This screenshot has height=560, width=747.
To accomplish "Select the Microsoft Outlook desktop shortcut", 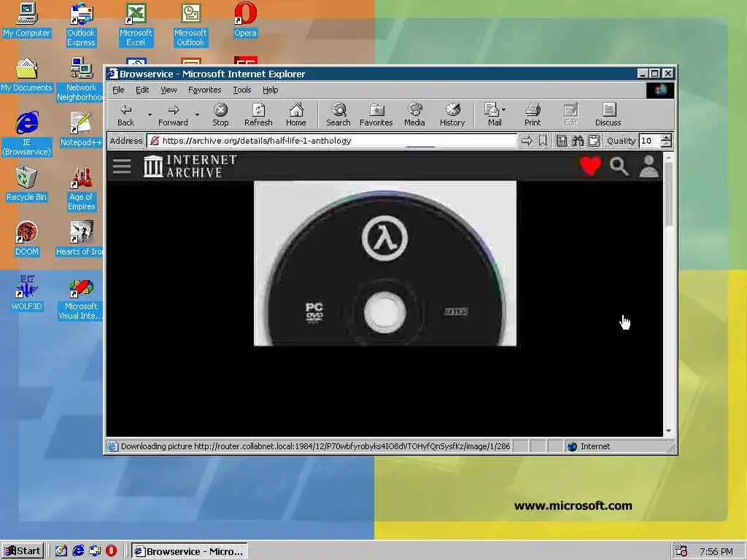I will tap(190, 24).
